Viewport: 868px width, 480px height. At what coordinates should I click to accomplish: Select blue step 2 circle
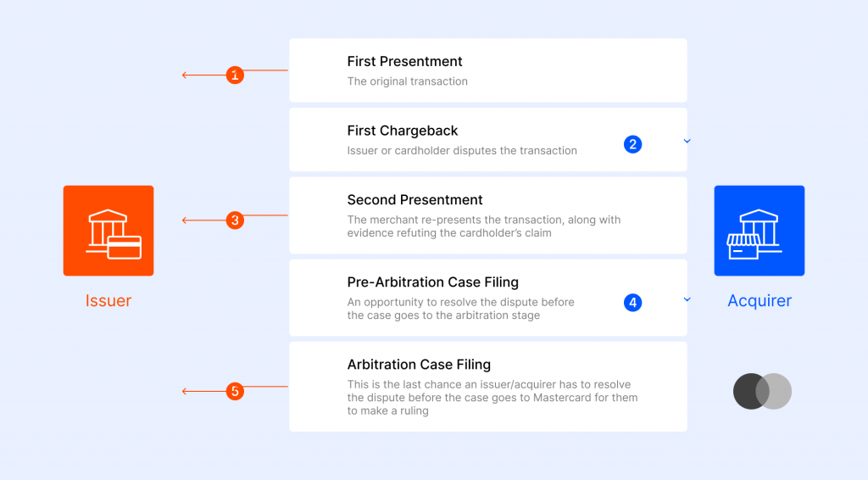coord(632,144)
